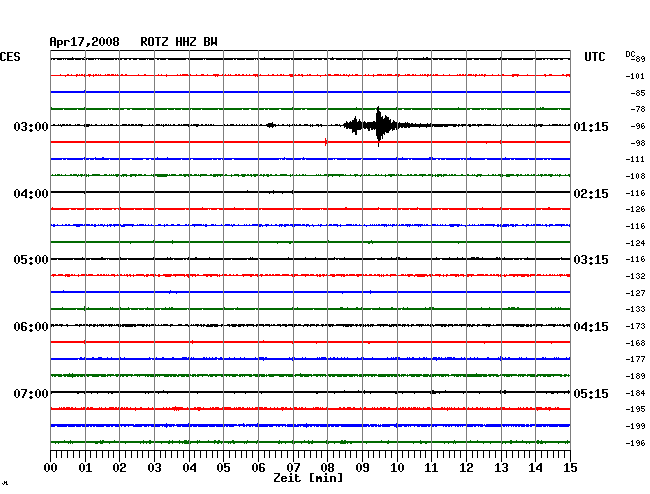Viewport: 650px width, 494px height.
Task: Click the Zeit [min] axis title
Action: (x=308, y=478)
